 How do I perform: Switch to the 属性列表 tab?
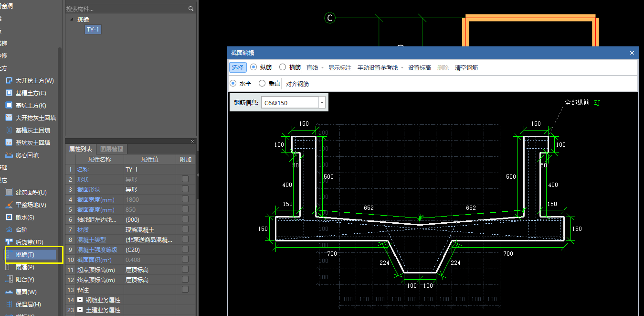click(x=81, y=149)
